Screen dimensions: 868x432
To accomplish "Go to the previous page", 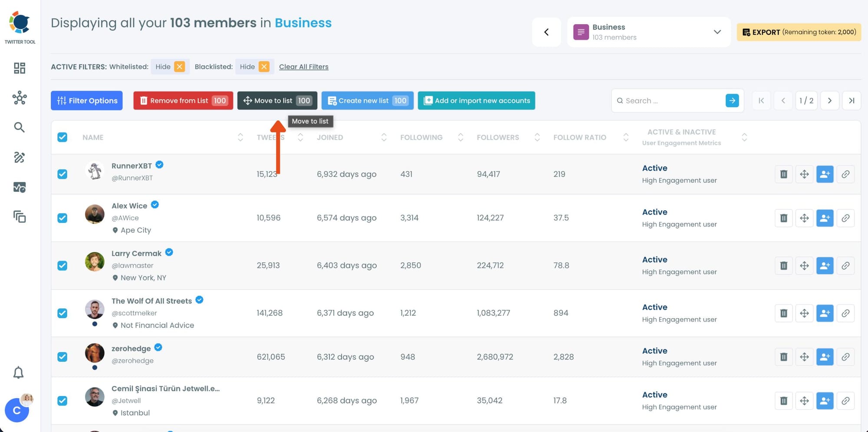I will tap(783, 101).
